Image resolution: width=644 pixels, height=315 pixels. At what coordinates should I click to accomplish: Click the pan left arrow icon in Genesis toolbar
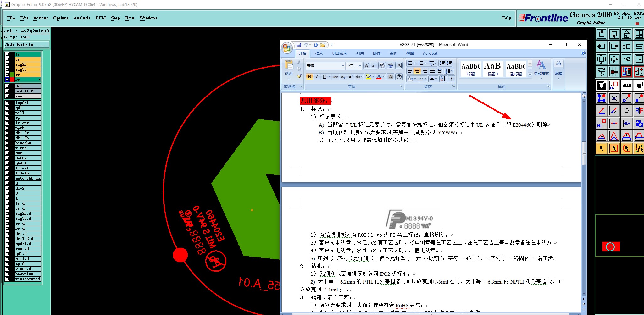tap(601, 47)
